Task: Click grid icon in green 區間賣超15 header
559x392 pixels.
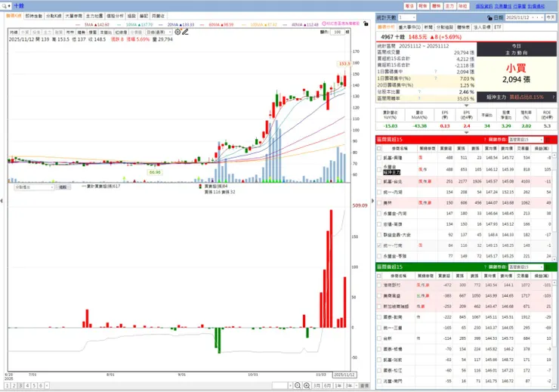Action: [548, 267]
